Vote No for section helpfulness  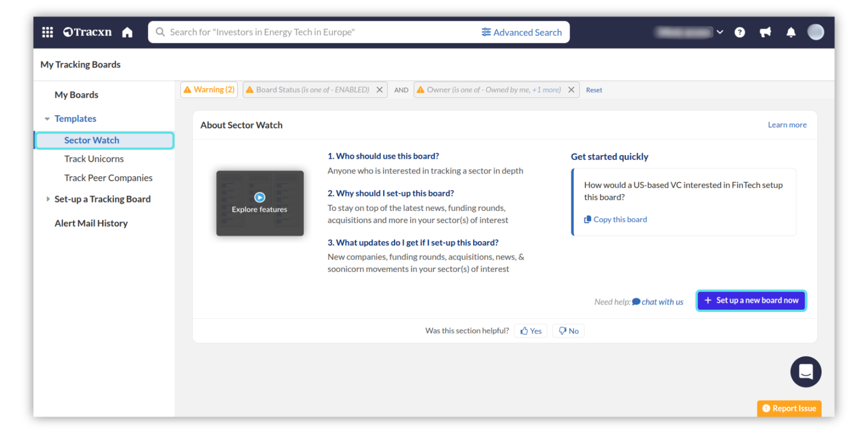(x=568, y=331)
